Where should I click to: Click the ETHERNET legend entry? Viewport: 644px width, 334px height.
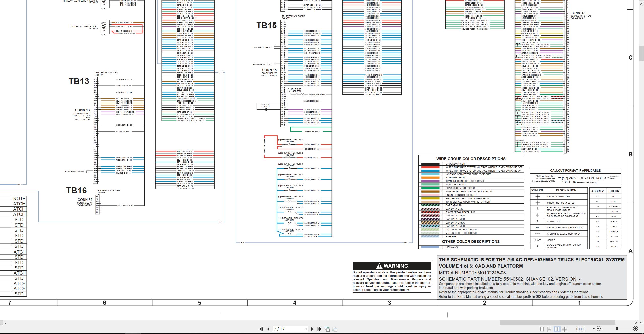point(451,237)
